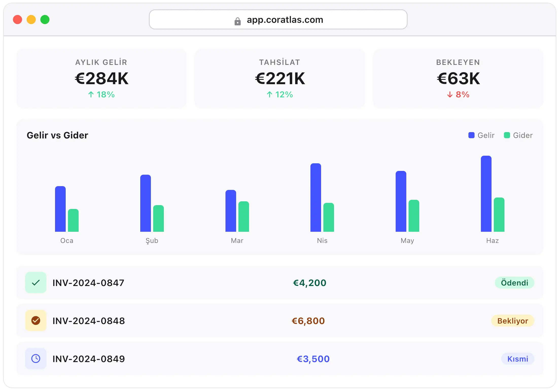Click the blue Gelir bar for Oca

[x=60, y=209]
